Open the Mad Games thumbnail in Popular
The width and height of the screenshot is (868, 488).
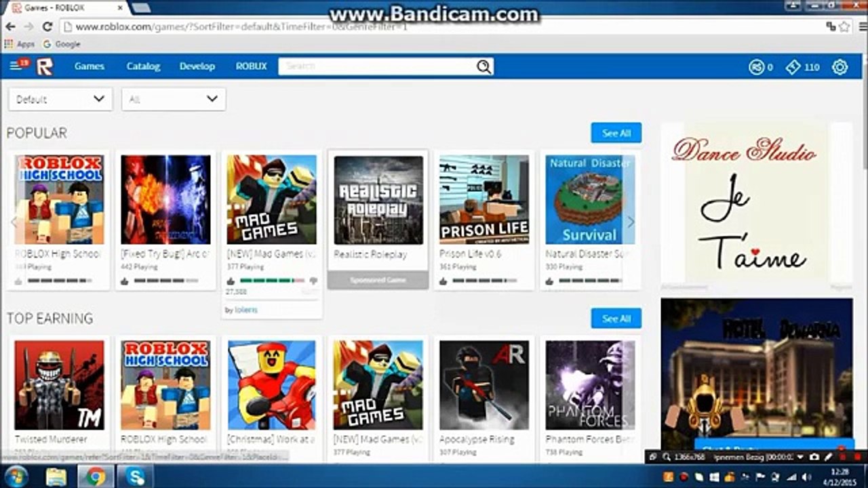coord(271,200)
